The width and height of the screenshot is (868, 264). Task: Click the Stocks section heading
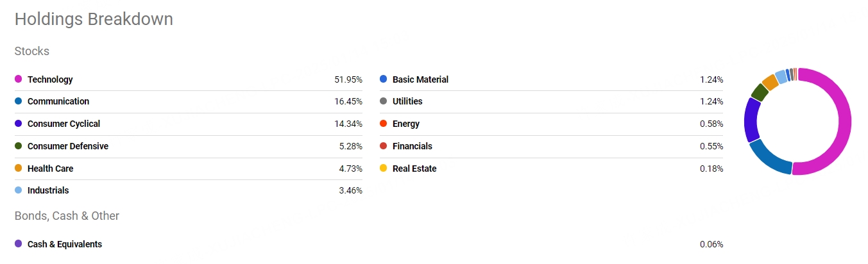click(32, 51)
